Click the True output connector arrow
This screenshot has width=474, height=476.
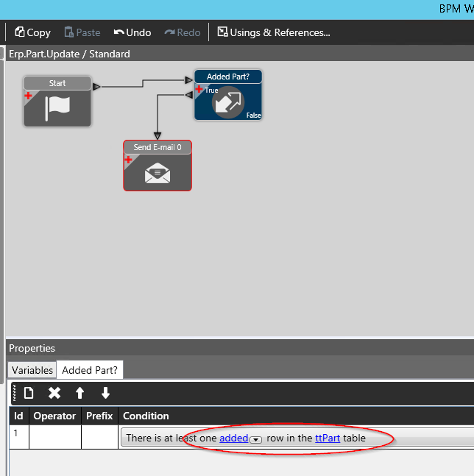(x=189, y=95)
